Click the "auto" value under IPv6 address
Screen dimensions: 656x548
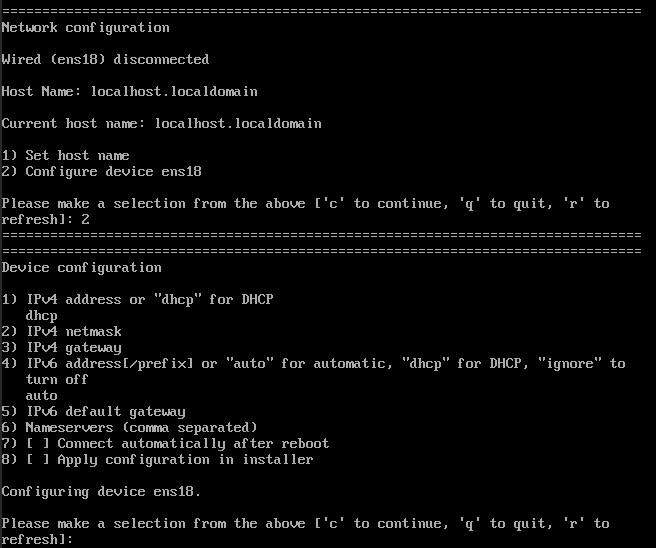41,395
